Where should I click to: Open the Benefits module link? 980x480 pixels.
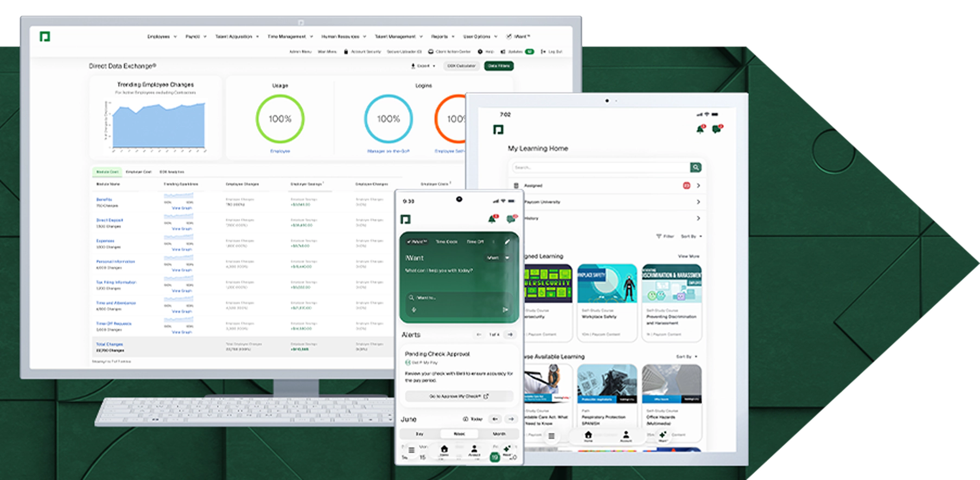coord(104,200)
